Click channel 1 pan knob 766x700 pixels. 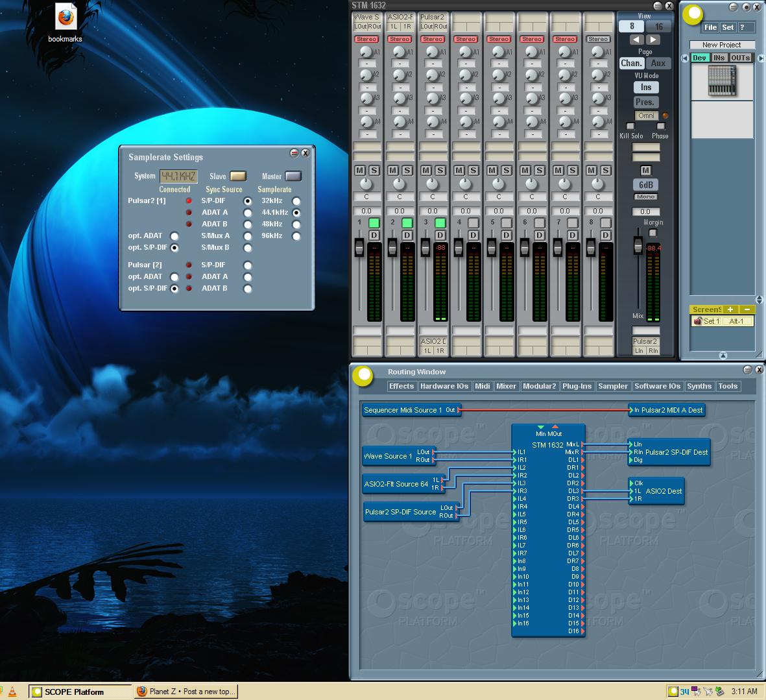click(x=366, y=184)
